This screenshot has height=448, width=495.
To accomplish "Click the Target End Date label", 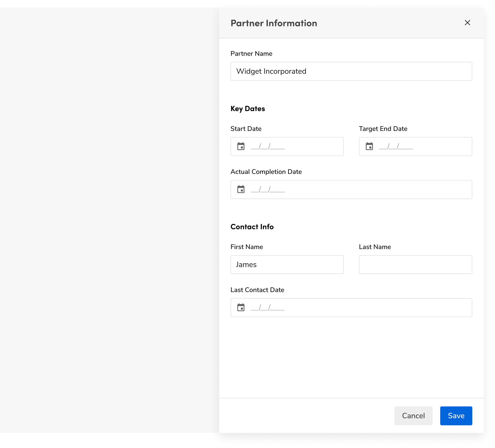I will 383,129.
